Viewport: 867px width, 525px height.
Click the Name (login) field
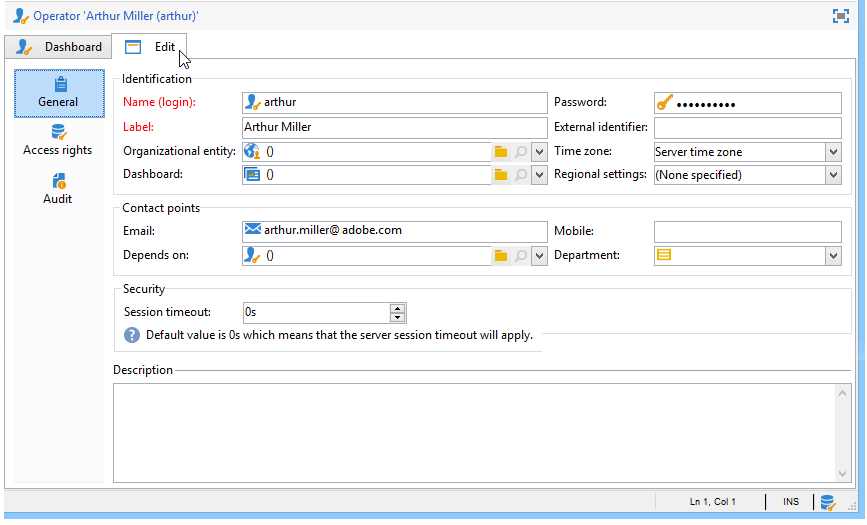tap(395, 103)
